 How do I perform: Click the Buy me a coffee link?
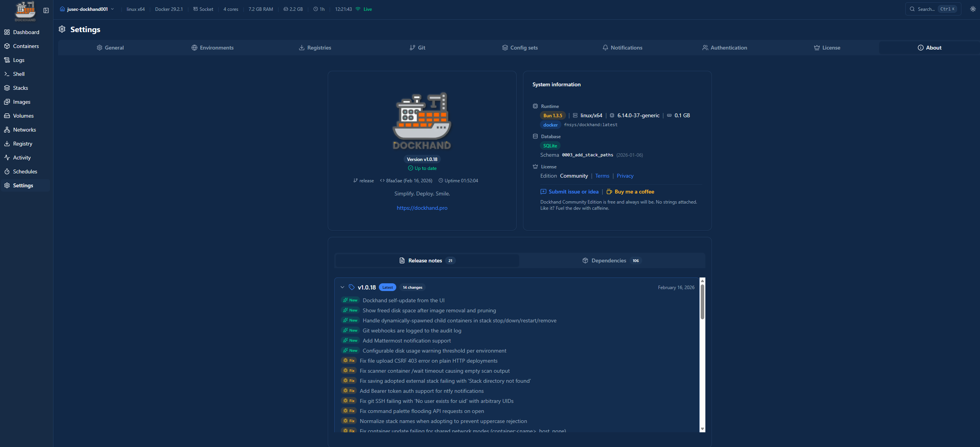[634, 192]
